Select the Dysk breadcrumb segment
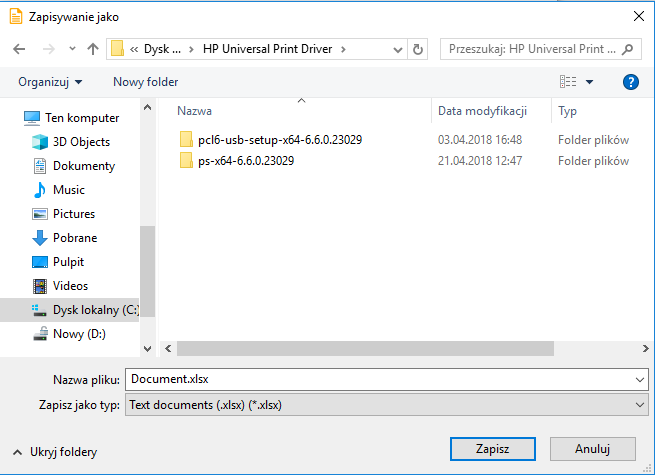This screenshot has width=655, height=475. [162, 49]
